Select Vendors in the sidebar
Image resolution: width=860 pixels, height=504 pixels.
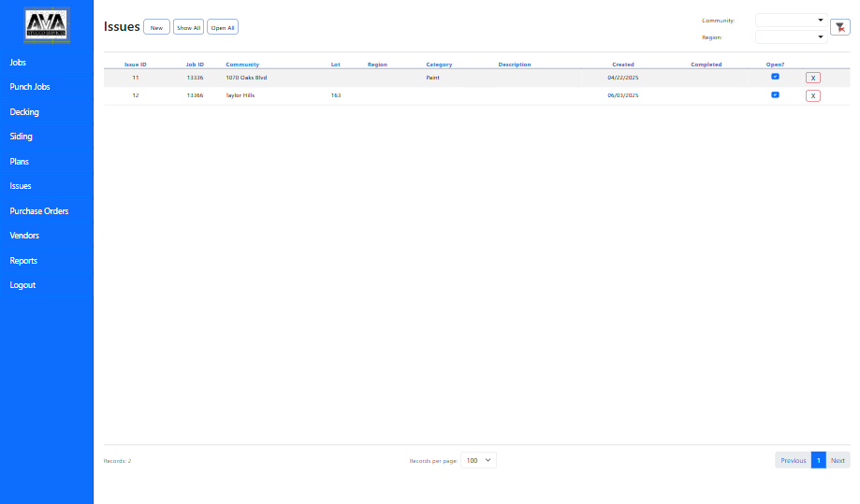(x=24, y=236)
